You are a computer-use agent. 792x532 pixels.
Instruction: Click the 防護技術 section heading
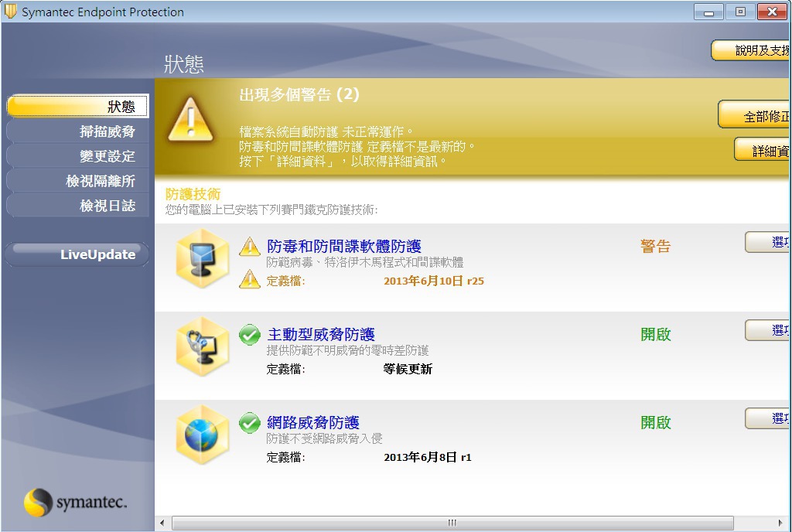click(193, 194)
